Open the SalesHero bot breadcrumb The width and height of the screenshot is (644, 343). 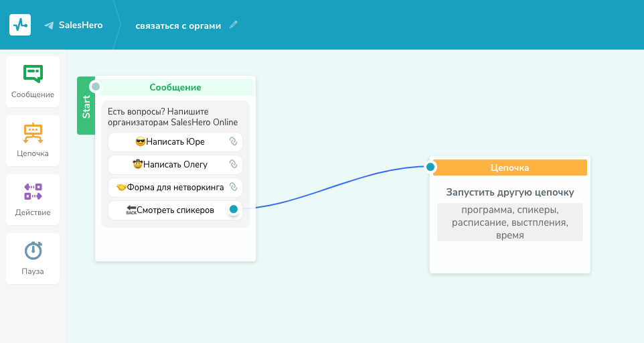click(80, 25)
